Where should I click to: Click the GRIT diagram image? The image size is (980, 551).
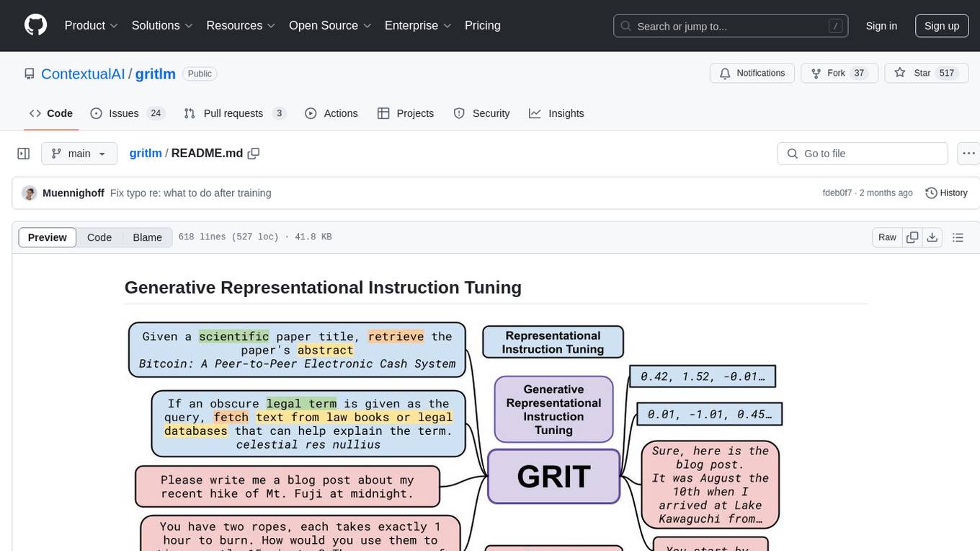(455, 436)
